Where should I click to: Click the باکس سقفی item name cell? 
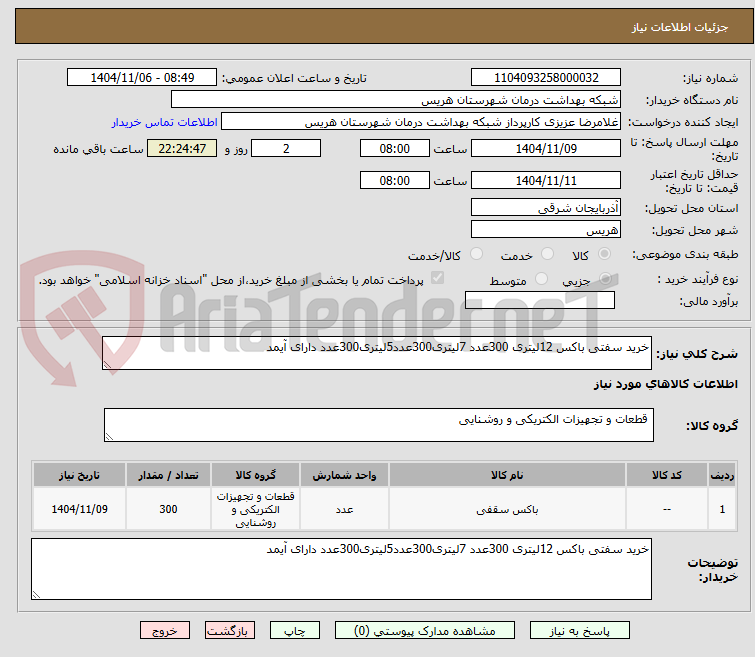tap(507, 510)
